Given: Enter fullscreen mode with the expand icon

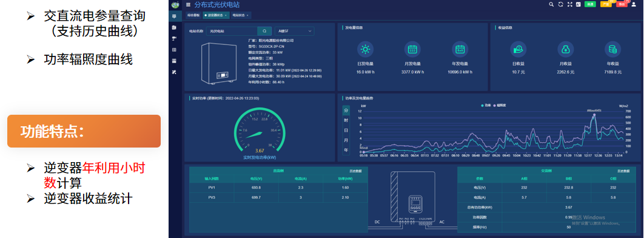Looking at the screenshot, I should 569,4.
